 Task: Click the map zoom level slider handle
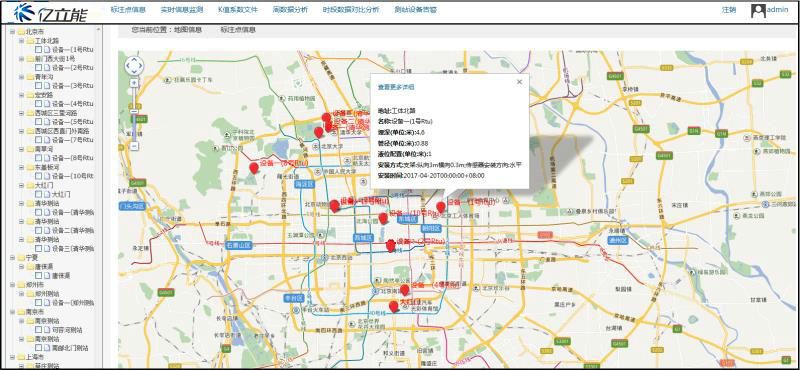(x=134, y=111)
